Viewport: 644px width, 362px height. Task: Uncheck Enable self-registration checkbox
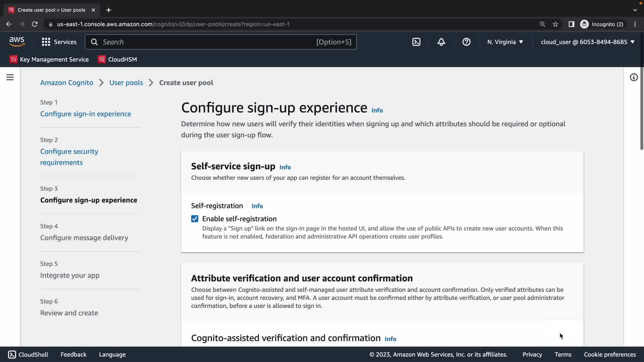(x=195, y=219)
